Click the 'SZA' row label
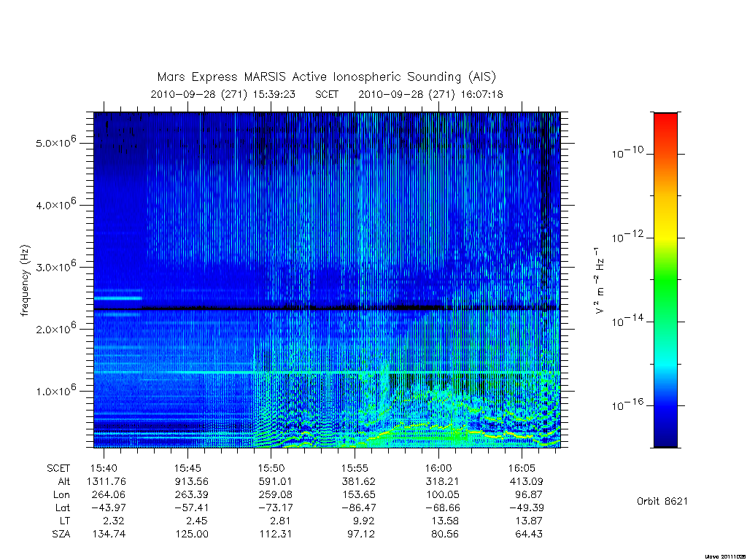This screenshot has height=560, width=747. pyautogui.click(x=61, y=534)
